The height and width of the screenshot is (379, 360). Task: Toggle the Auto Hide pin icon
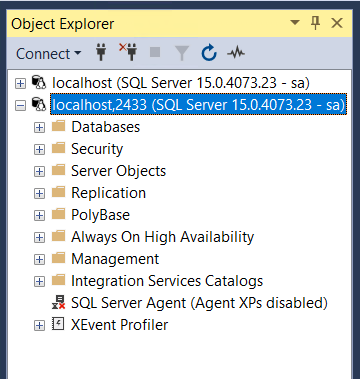[x=315, y=23]
